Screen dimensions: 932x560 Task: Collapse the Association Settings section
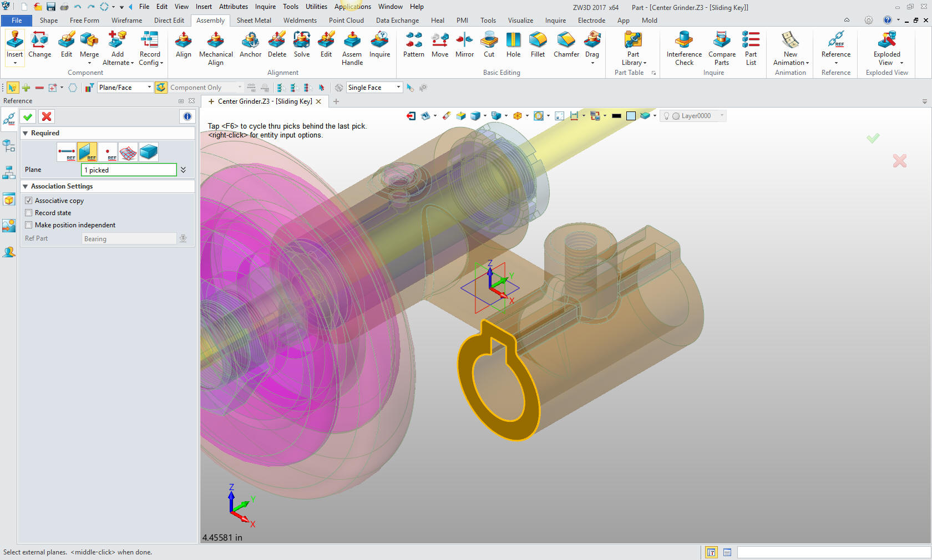tap(25, 186)
